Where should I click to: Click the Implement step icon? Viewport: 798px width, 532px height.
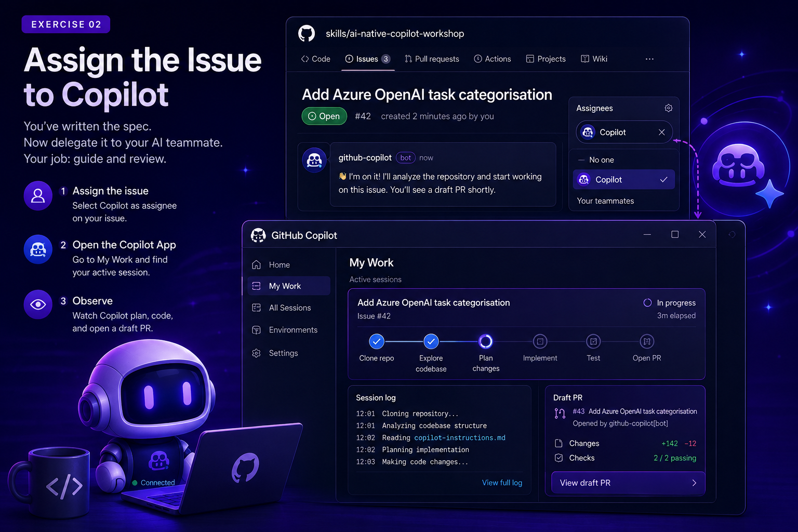point(540,341)
